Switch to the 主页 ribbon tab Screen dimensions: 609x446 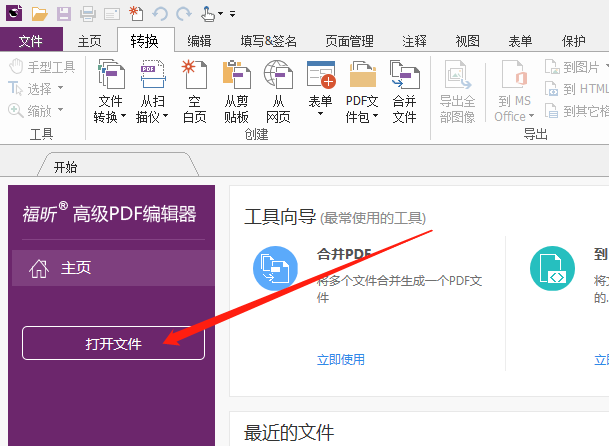(89, 41)
